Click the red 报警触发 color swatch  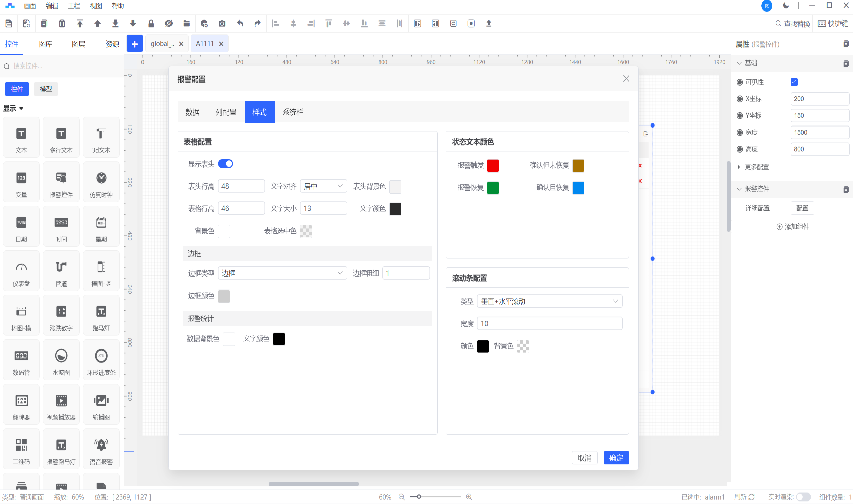493,166
